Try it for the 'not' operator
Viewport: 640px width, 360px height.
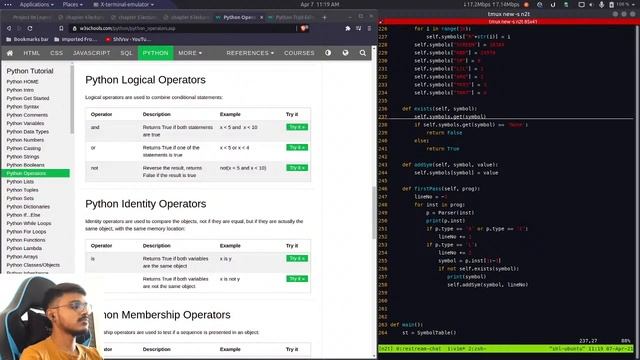[297, 168]
